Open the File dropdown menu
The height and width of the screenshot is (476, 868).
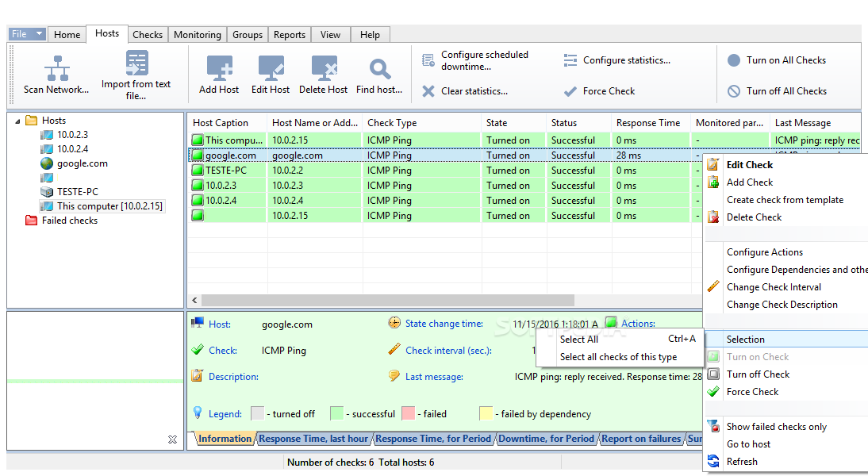point(26,34)
